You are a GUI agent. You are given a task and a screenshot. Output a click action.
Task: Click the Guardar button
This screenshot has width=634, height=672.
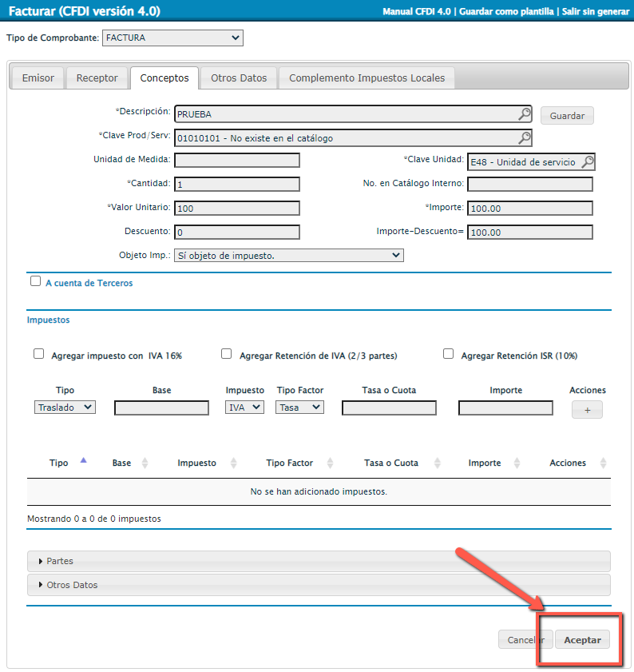[x=567, y=116]
